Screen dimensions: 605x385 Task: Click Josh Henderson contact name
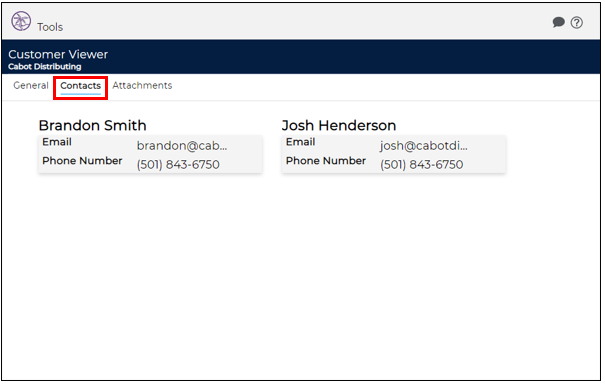pos(339,125)
